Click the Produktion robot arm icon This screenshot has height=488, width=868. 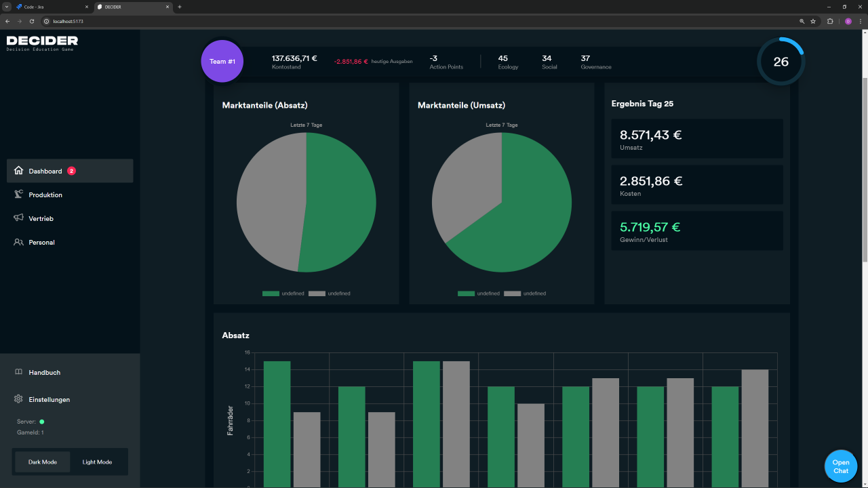pyautogui.click(x=19, y=195)
